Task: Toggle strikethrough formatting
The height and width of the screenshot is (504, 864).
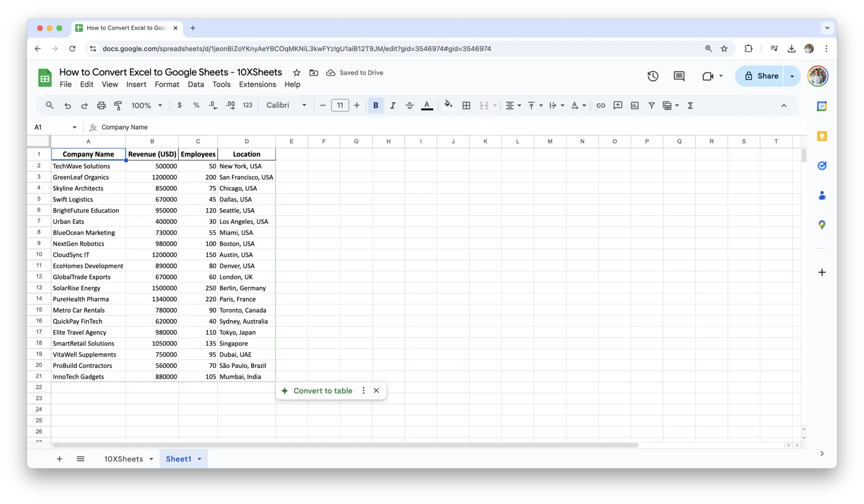Action: point(410,105)
